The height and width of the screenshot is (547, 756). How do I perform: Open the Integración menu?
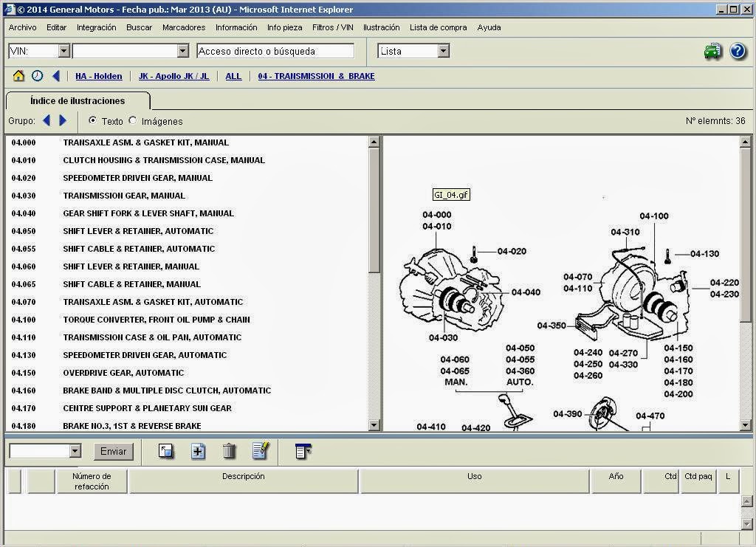point(97,27)
